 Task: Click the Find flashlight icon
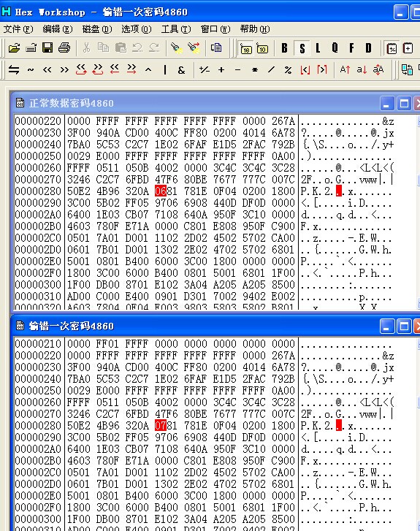click(x=177, y=47)
